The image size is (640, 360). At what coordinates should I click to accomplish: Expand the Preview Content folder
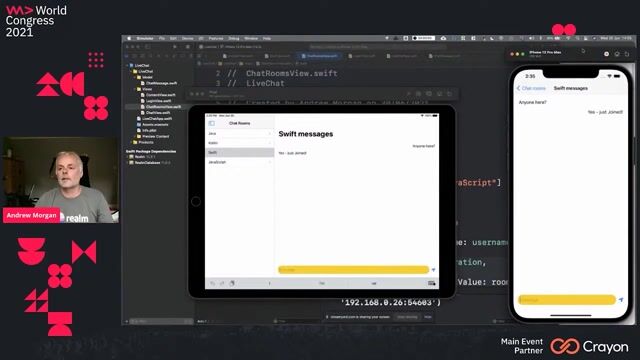135,136
